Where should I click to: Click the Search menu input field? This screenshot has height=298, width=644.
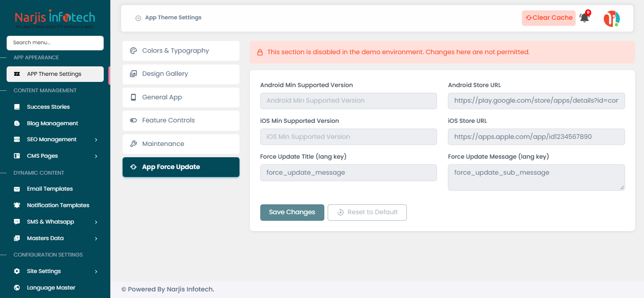(55, 43)
